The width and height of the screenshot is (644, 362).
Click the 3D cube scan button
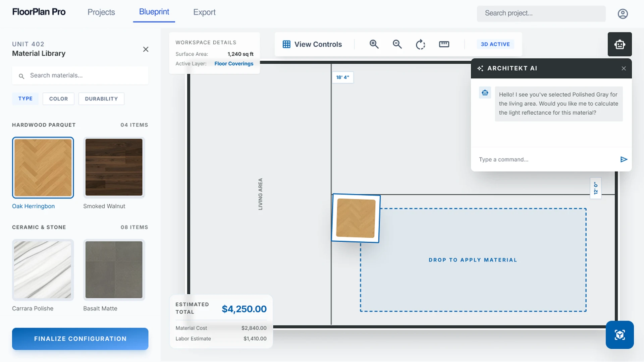[620, 335]
